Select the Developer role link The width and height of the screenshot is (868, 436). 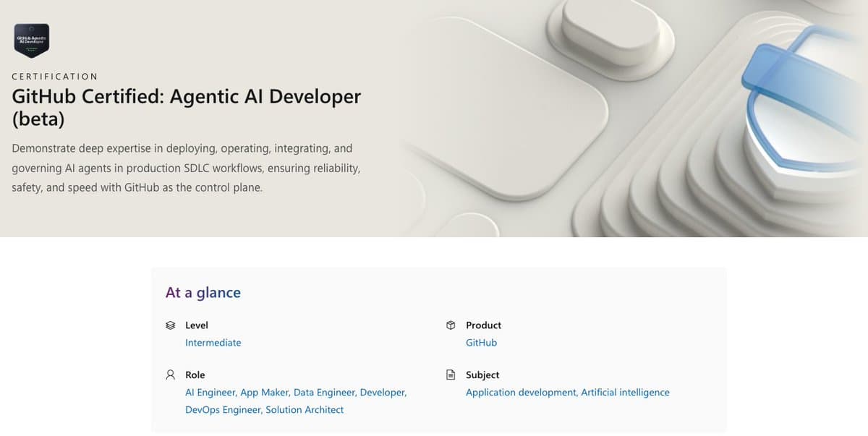(382, 393)
